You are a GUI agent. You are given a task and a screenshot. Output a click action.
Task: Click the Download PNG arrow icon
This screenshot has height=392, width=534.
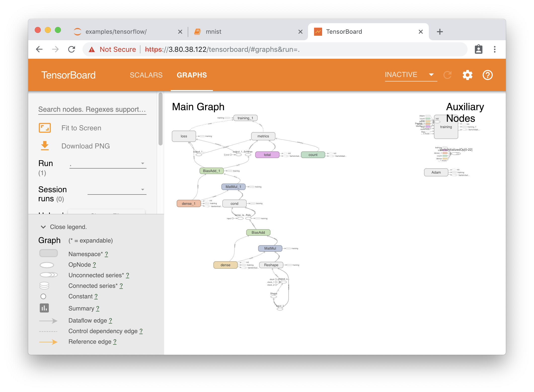pyautogui.click(x=45, y=146)
